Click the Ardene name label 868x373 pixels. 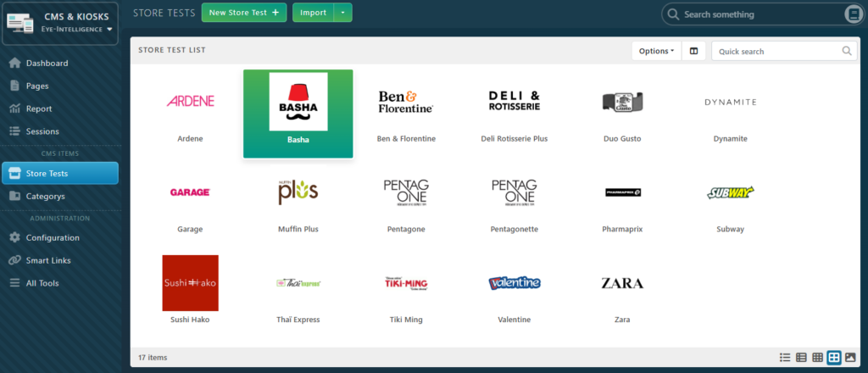click(191, 139)
